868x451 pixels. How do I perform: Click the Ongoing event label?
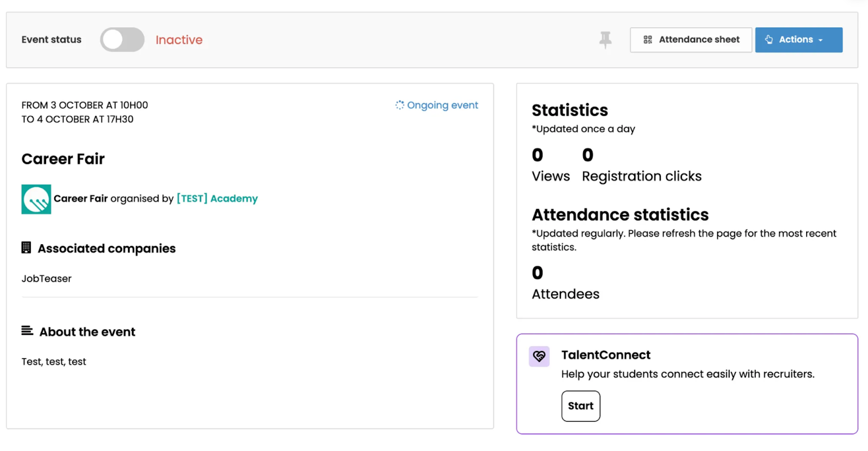(442, 105)
